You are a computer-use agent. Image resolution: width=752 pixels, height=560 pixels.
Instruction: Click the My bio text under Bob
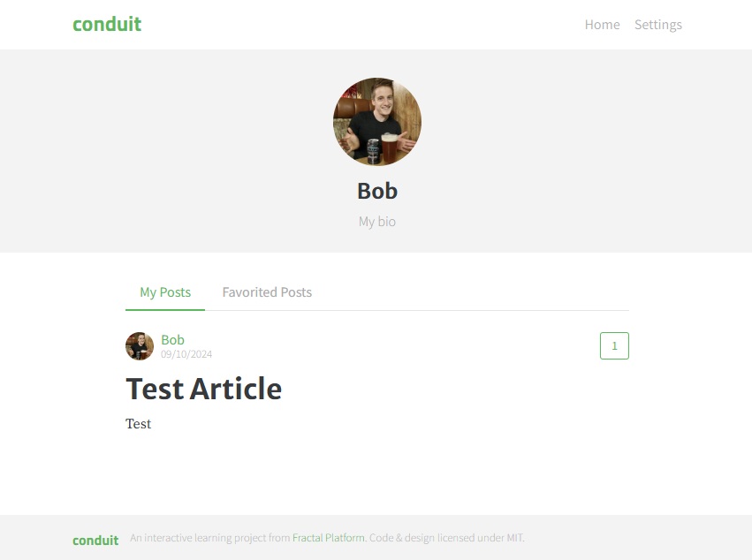[377, 221]
